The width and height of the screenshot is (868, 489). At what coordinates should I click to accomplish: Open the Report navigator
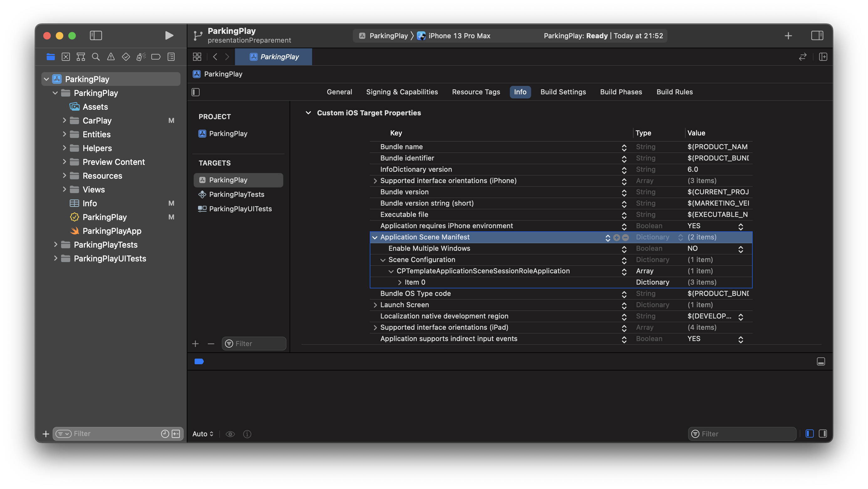click(171, 57)
